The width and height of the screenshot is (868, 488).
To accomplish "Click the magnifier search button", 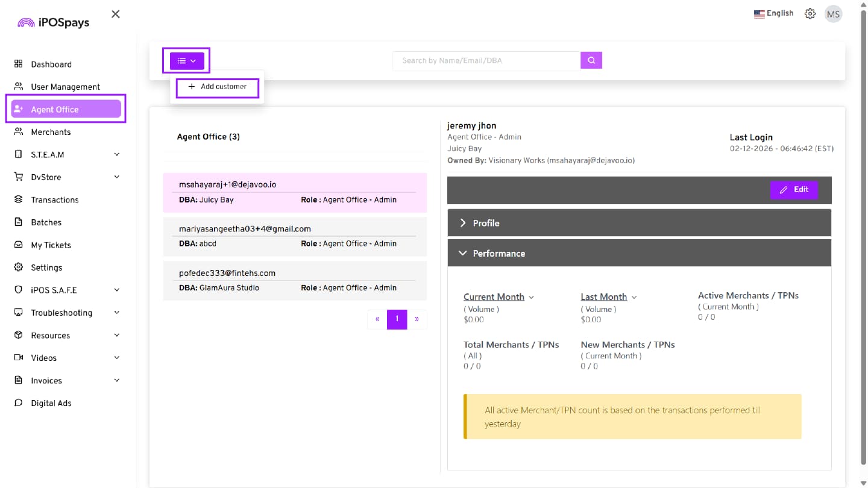I will (591, 60).
